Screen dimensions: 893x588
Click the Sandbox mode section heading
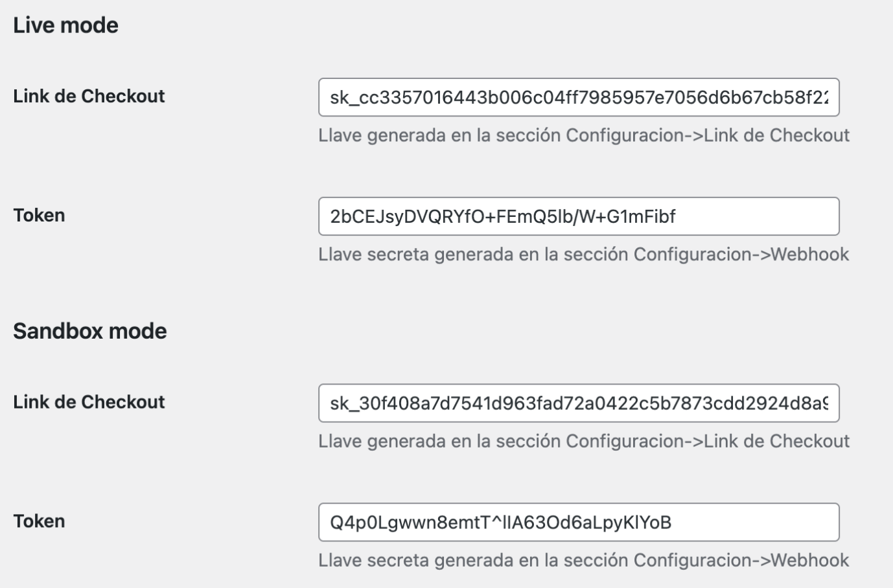click(90, 331)
